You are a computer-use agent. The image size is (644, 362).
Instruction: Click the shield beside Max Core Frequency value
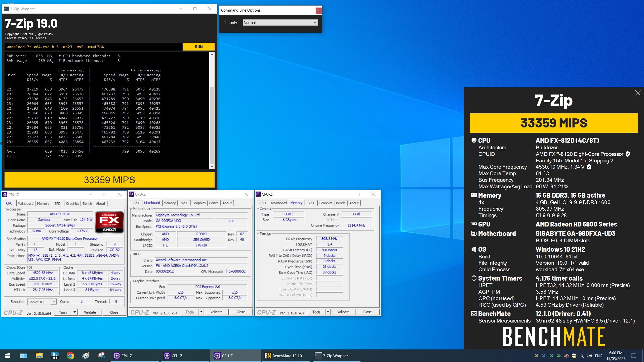(x=589, y=167)
